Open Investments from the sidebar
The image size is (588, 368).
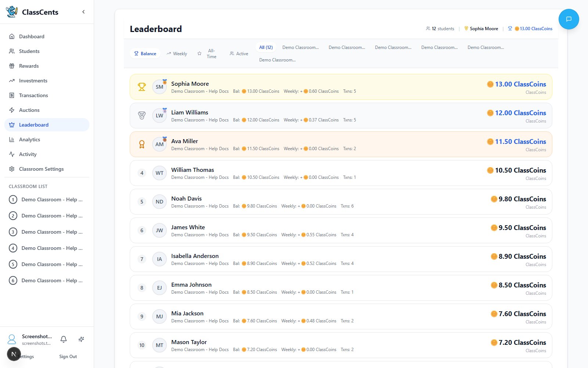47,81
